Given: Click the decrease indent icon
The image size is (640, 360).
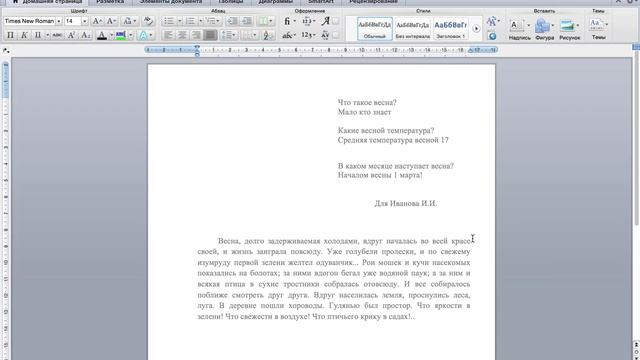Looking at the screenshot, I should 232,21.
